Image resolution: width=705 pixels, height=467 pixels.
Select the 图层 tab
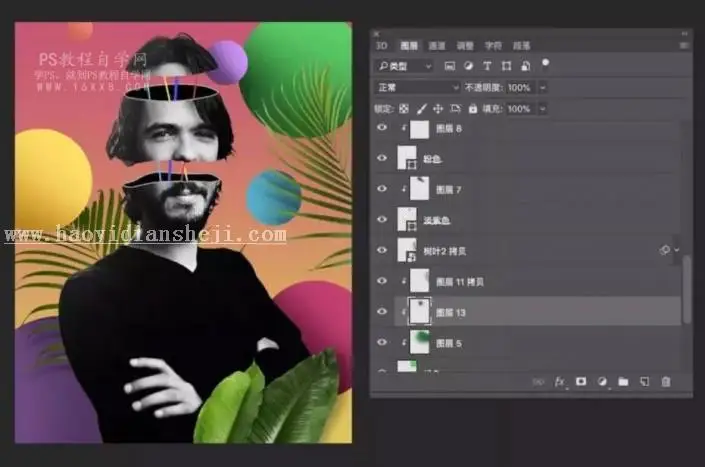(x=409, y=45)
